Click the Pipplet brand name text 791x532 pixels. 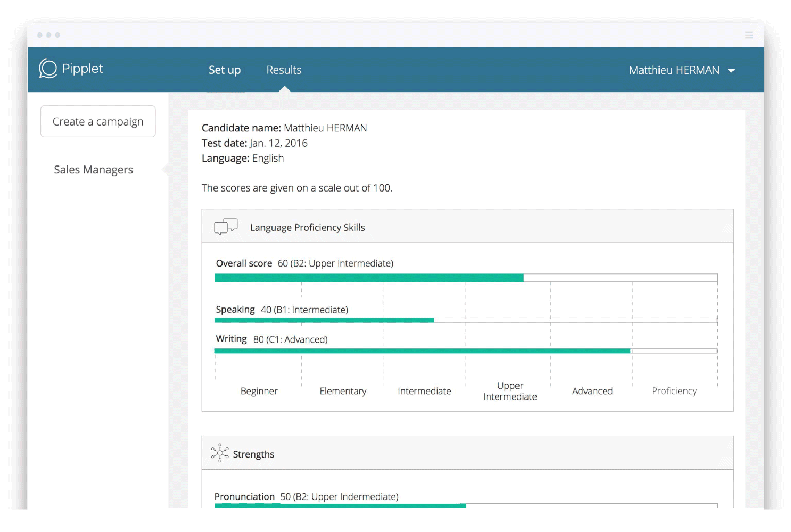(83, 69)
